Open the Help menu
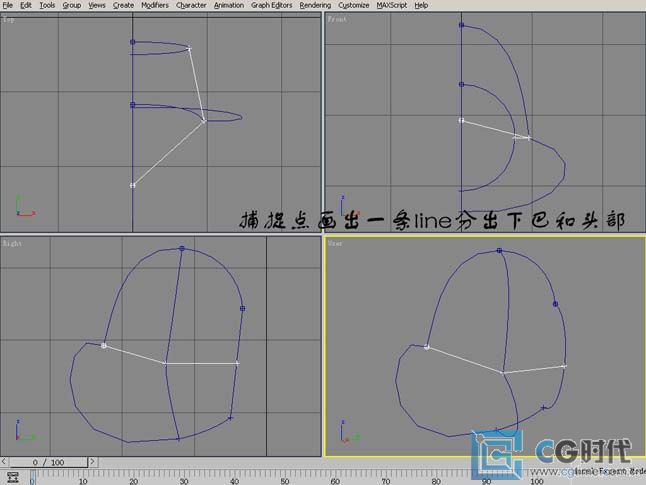 click(421, 5)
